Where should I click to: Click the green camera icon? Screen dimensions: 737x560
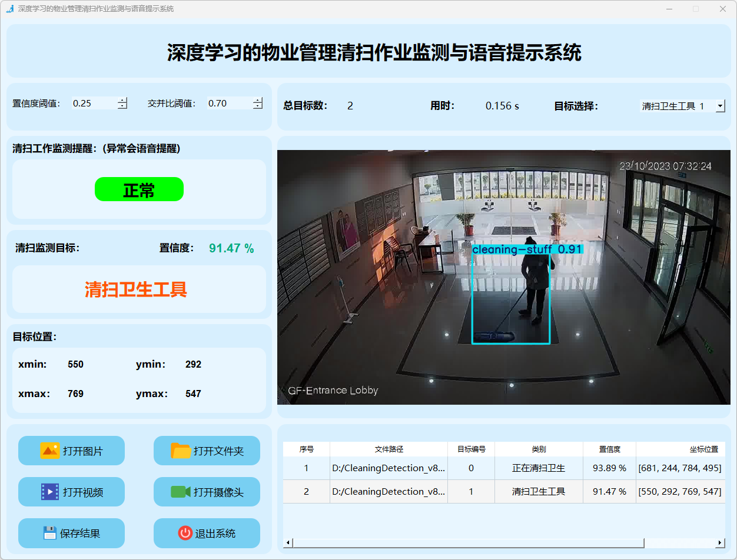(x=181, y=492)
